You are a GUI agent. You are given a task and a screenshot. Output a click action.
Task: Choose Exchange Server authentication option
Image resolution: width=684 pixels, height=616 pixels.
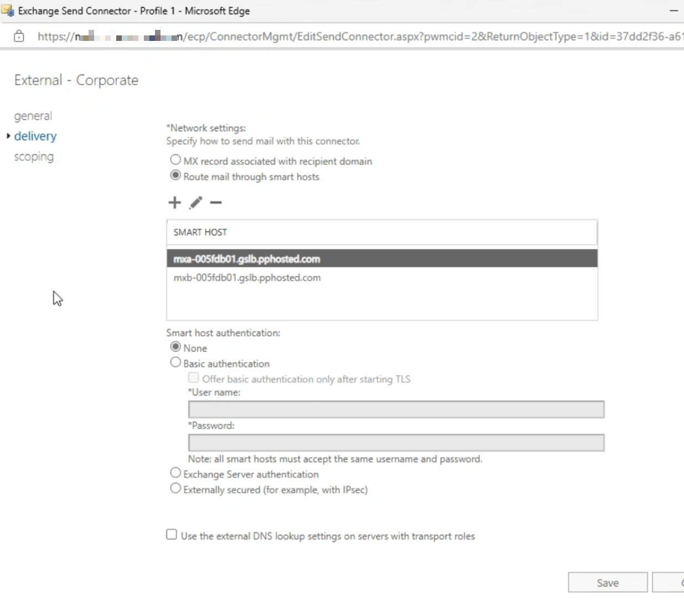tap(175, 473)
